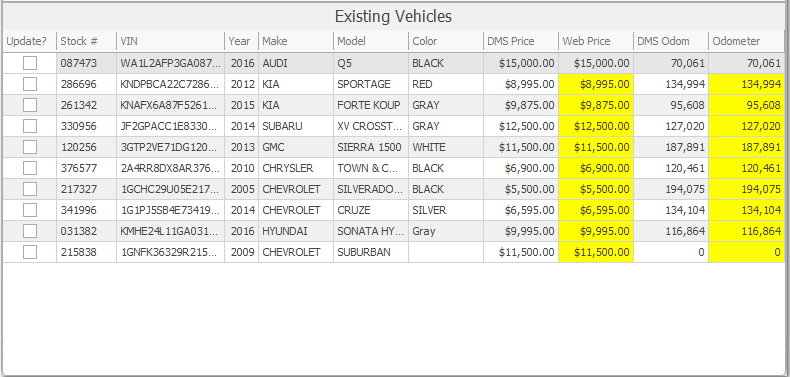The image size is (790, 377).
Task: Select the AUDI make cell
Action: [296, 63]
